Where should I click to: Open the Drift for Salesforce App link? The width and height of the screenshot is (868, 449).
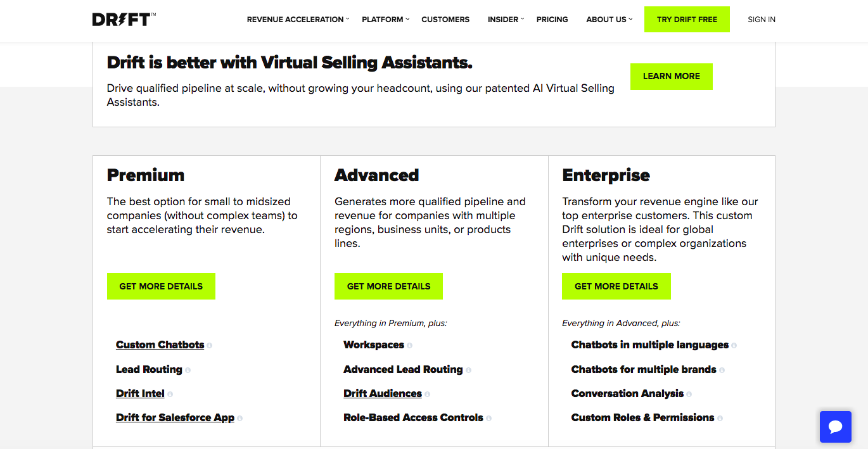tap(175, 418)
